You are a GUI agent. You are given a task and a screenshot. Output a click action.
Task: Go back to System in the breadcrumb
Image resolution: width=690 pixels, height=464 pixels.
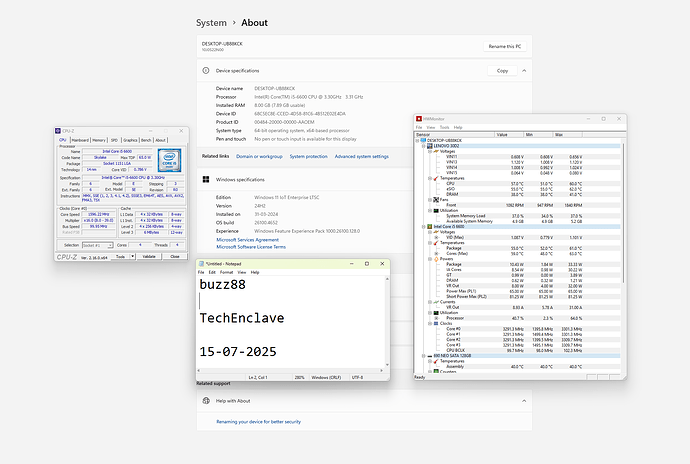tap(211, 22)
